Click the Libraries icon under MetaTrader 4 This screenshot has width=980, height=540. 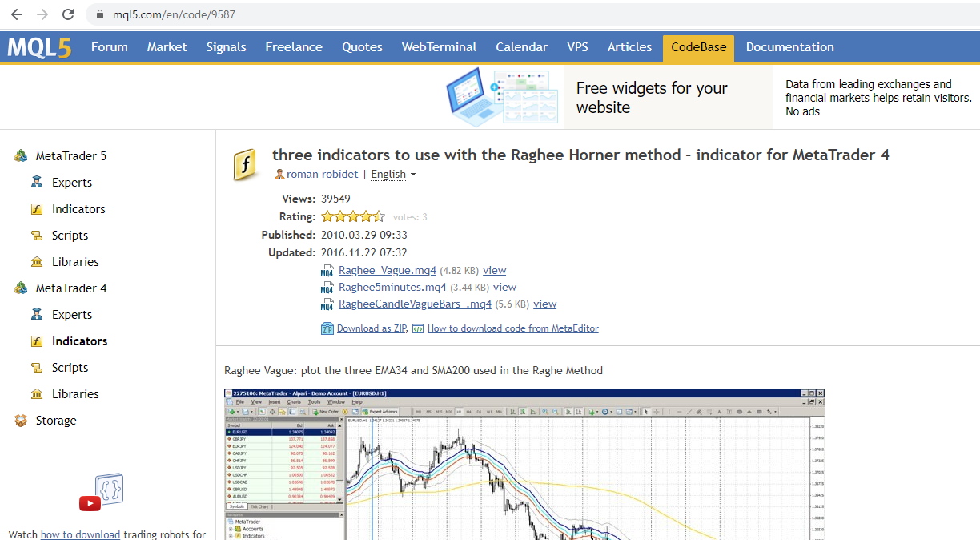pyautogui.click(x=37, y=393)
